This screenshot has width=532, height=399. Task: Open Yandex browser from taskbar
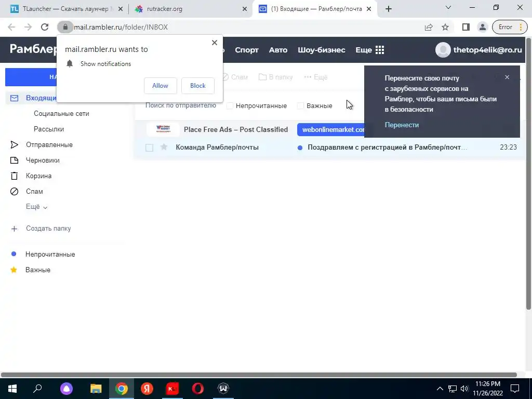pyautogui.click(x=147, y=389)
